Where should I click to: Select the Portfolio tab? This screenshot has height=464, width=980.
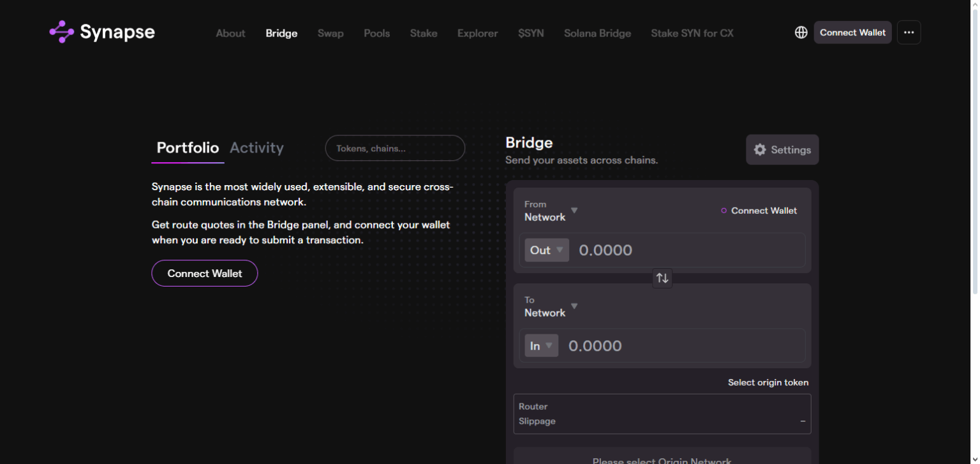tap(188, 147)
